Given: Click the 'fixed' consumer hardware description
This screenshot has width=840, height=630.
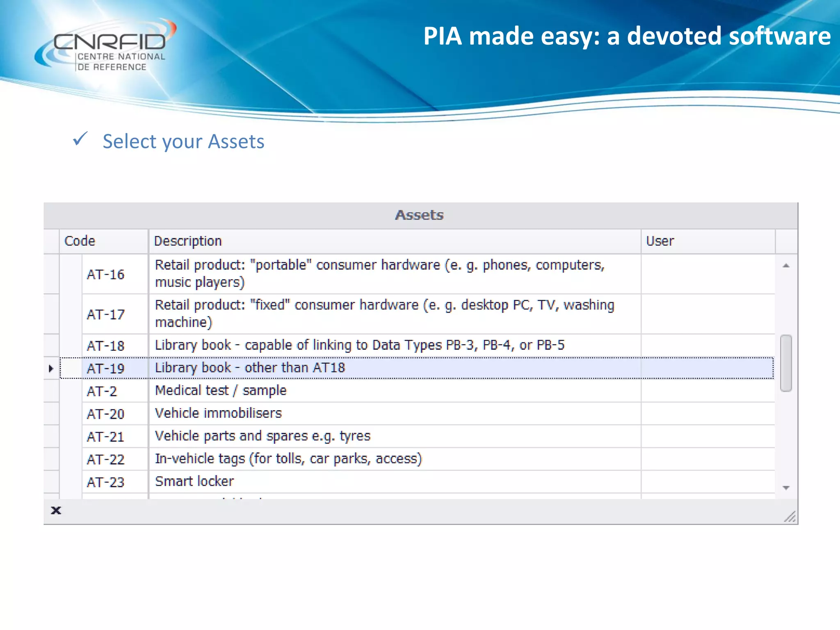Looking at the screenshot, I should click(x=395, y=314).
